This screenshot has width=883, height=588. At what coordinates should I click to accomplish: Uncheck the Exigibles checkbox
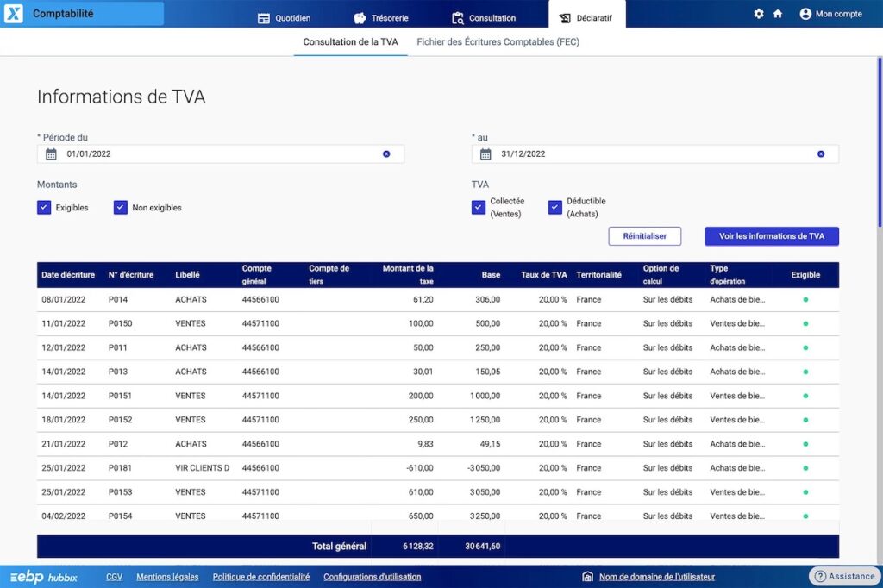44,207
